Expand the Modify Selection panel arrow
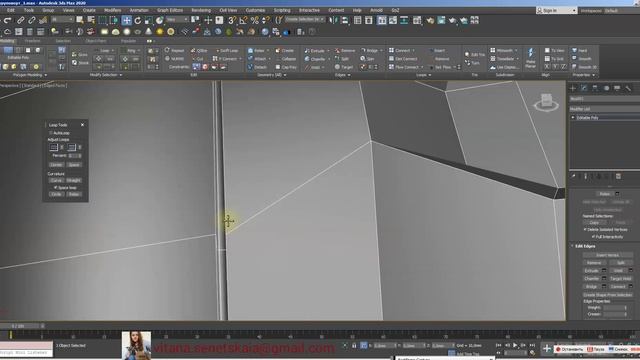Viewport: 640px width, 360px height. coord(121,75)
